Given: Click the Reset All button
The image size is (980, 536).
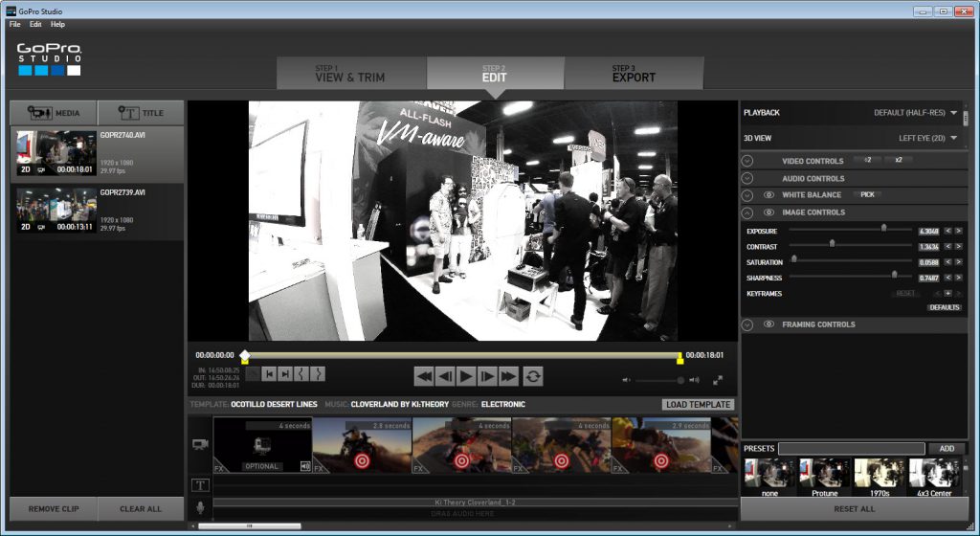Looking at the screenshot, I should (x=854, y=509).
